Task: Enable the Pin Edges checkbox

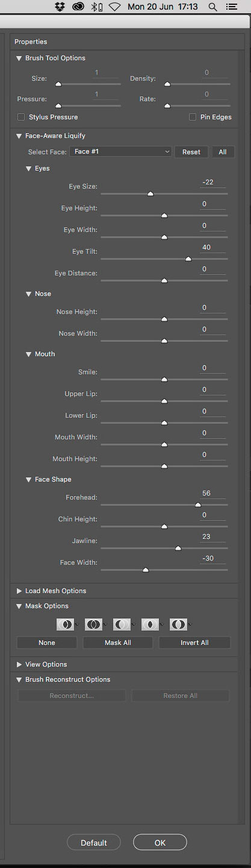Action: pyautogui.click(x=193, y=117)
